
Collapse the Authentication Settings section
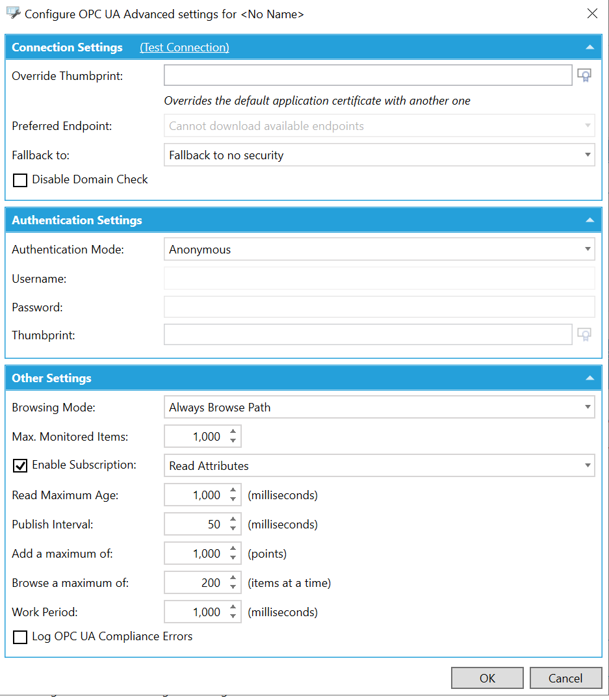pyautogui.click(x=590, y=220)
